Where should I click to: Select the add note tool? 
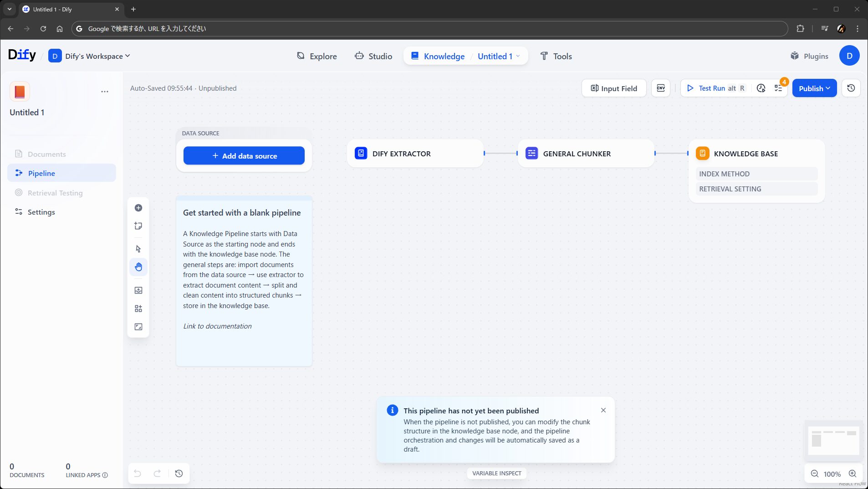[138, 226]
